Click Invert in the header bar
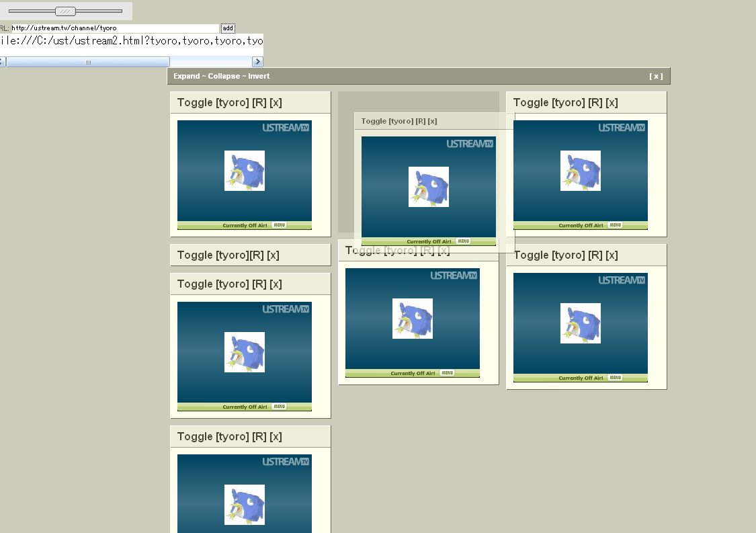This screenshot has width=756, height=533. pos(259,77)
